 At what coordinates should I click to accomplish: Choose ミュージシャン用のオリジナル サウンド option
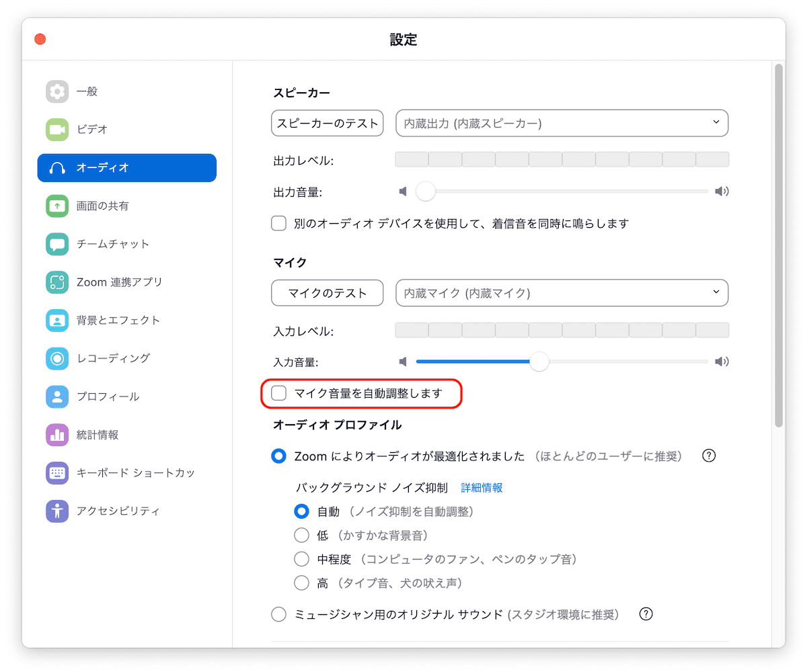pos(278,614)
